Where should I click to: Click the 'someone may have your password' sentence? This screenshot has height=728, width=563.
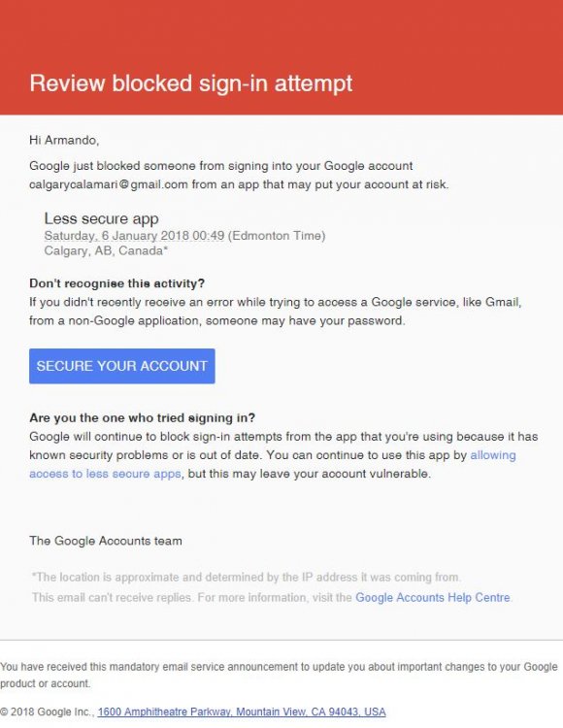click(x=306, y=321)
